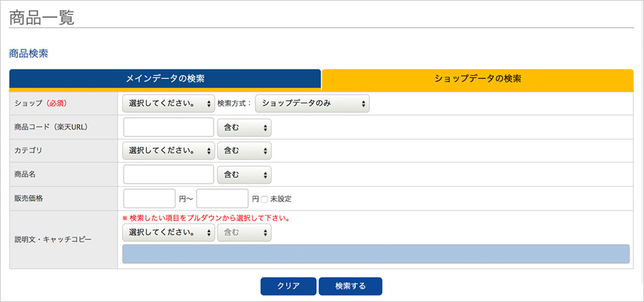Switch to ショップデータの検索 tab
This screenshot has height=302, width=644.
pos(478,79)
